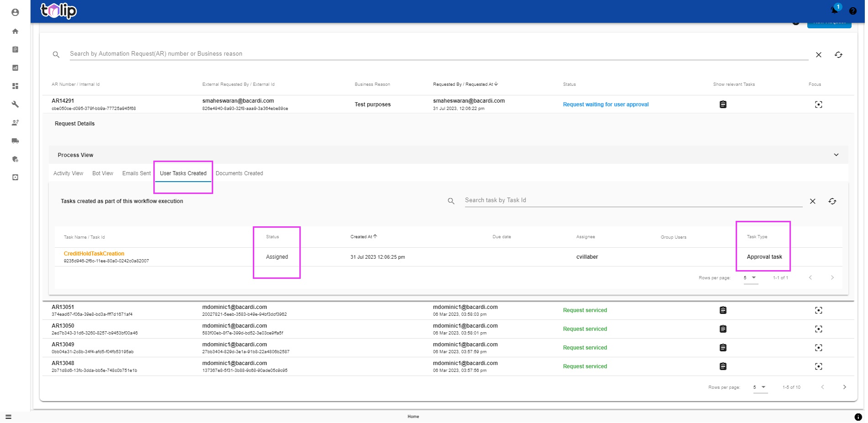Click the AR Number / Internal Id header
868x423 pixels.
click(76, 84)
